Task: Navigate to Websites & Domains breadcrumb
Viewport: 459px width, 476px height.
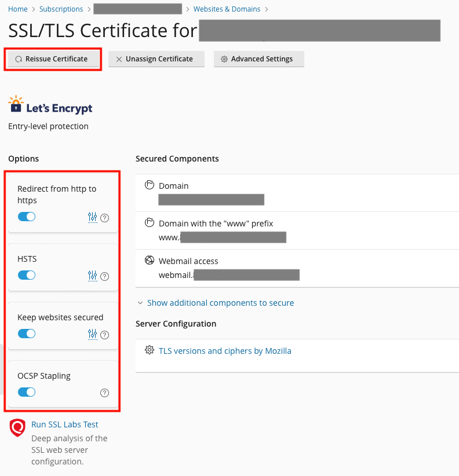Action: tap(227, 9)
